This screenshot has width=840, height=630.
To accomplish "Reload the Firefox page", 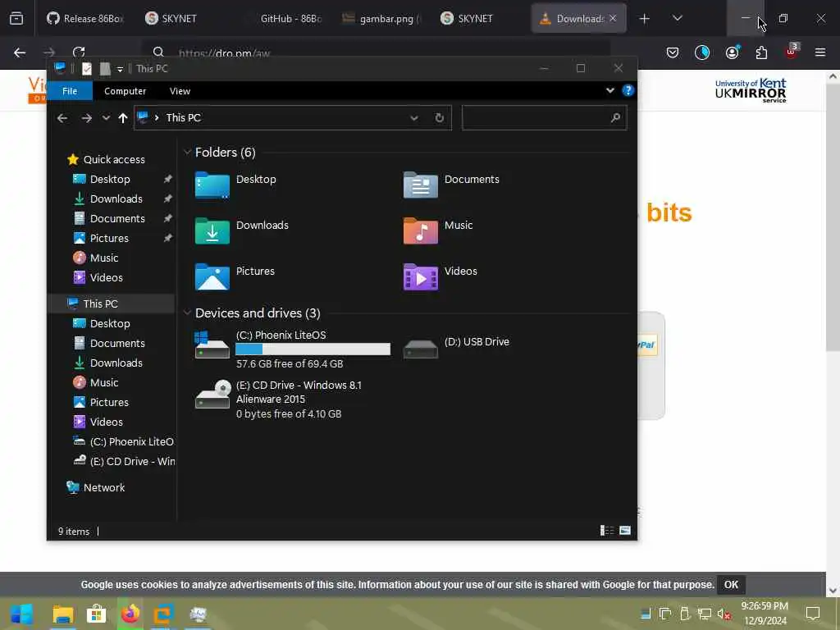I will point(79,52).
